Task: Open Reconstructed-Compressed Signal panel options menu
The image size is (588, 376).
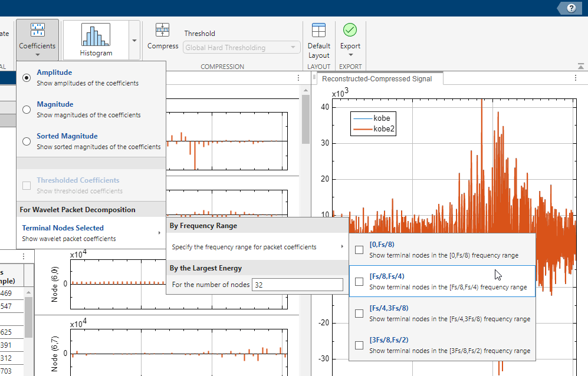Action: click(576, 78)
